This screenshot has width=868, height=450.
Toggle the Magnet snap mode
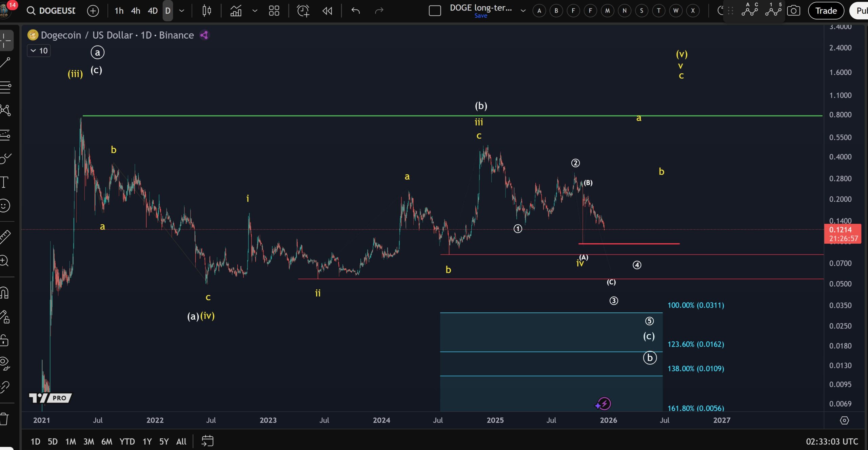(x=5, y=293)
